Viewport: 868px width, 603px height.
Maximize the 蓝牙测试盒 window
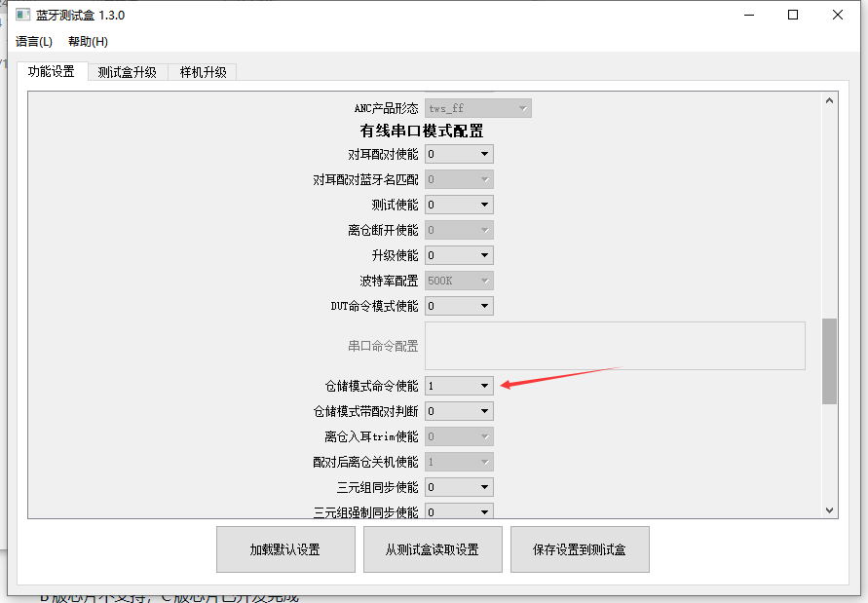pyautogui.click(x=793, y=15)
